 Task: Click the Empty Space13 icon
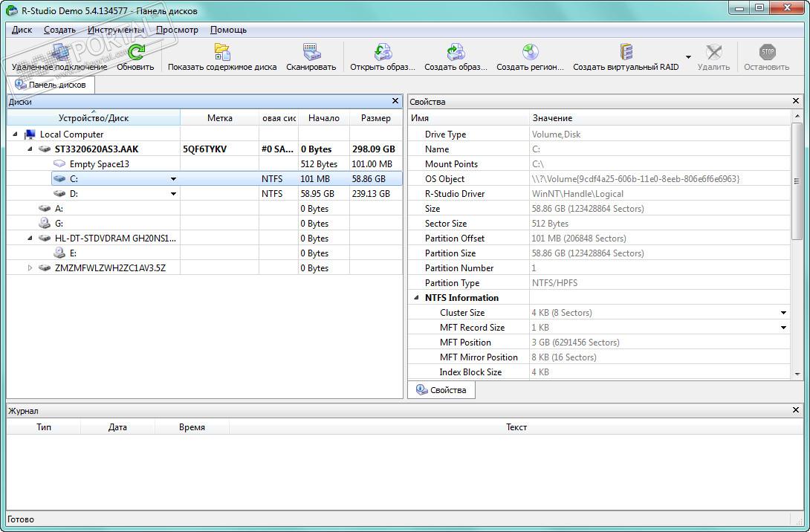point(59,164)
